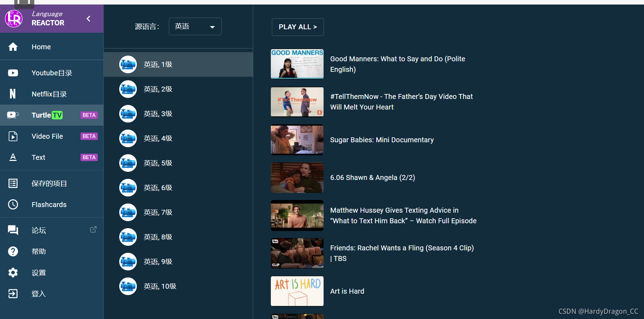Open Shawn & Angela video thumbnail

(297, 177)
